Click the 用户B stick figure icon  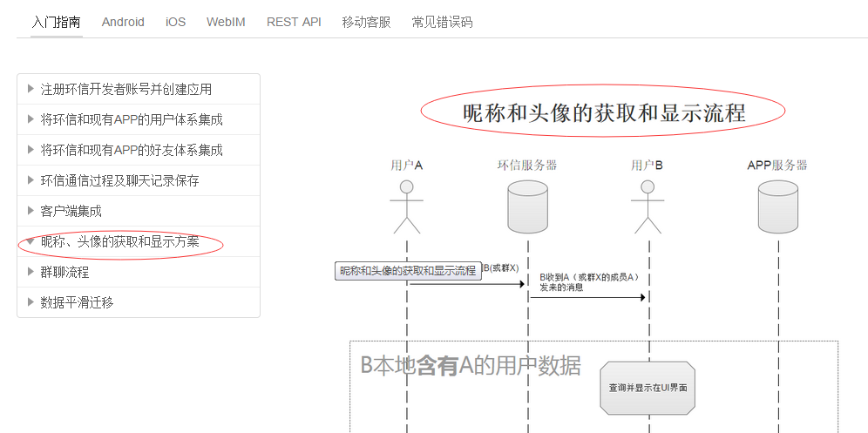pyautogui.click(x=647, y=207)
